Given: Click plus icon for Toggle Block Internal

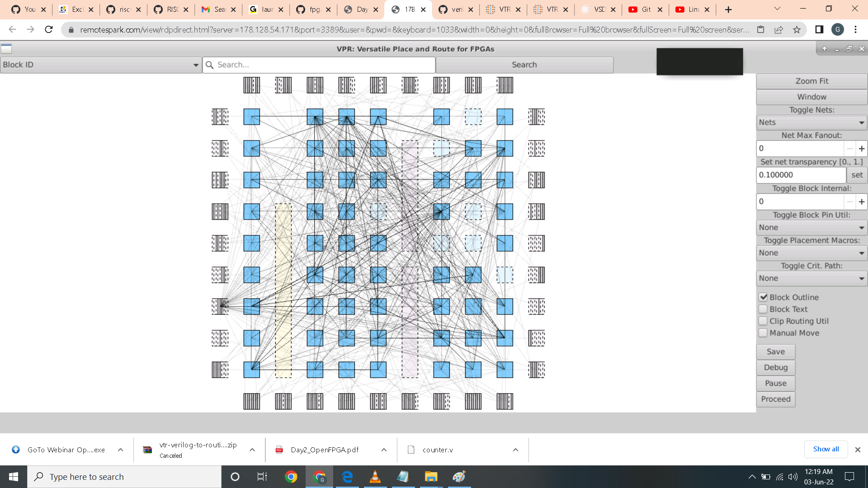Looking at the screenshot, I should pos(861,202).
